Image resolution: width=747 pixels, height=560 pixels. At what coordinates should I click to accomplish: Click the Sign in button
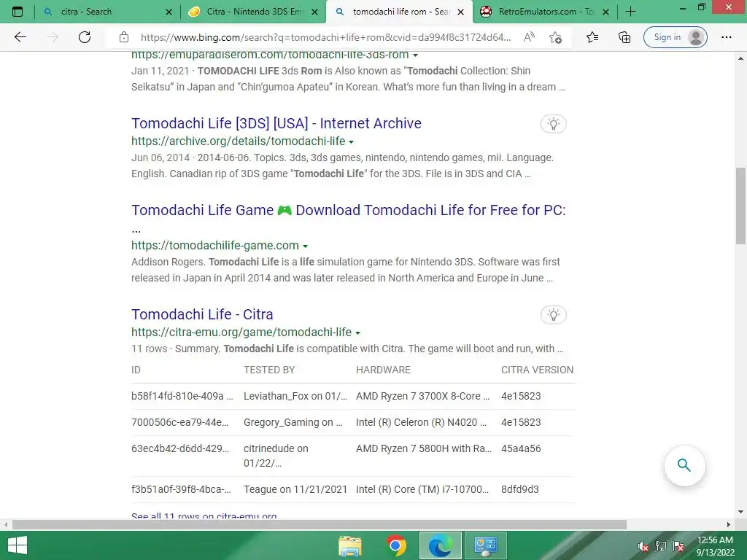[675, 37]
